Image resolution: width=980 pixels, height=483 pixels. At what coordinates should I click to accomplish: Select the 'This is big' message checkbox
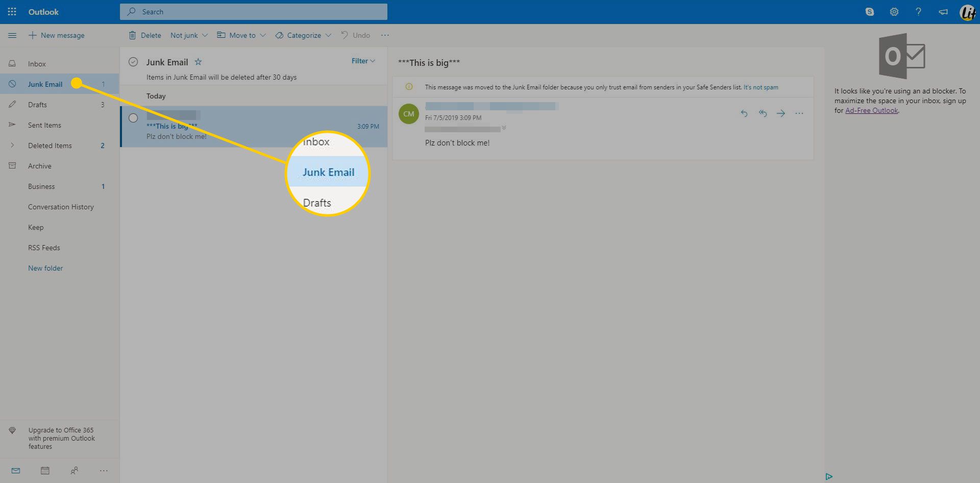(x=133, y=118)
